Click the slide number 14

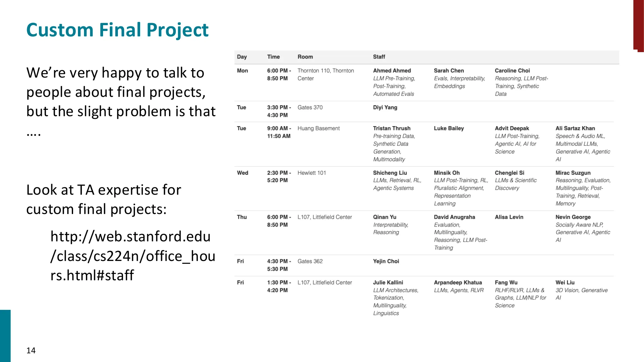pos(31,350)
